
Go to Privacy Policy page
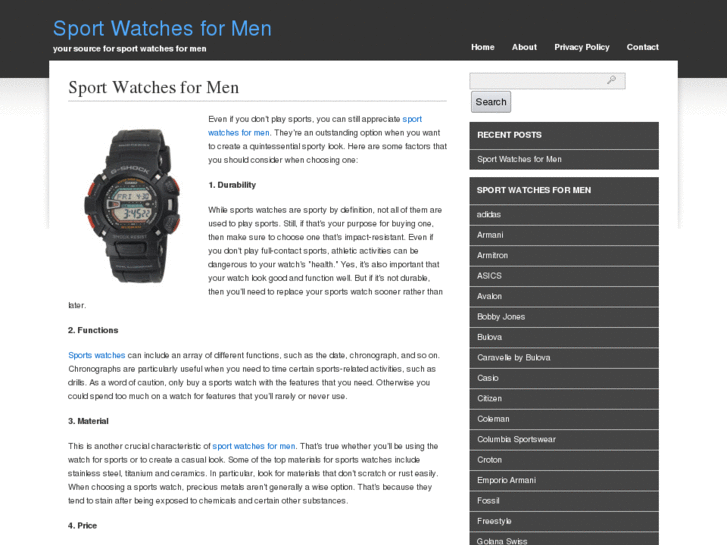[582, 47]
